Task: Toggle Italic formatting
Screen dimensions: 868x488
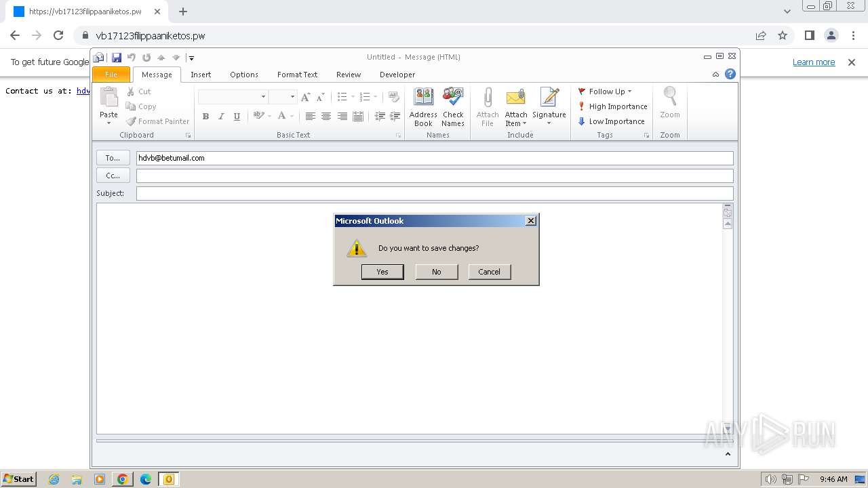Action: tap(221, 117)
